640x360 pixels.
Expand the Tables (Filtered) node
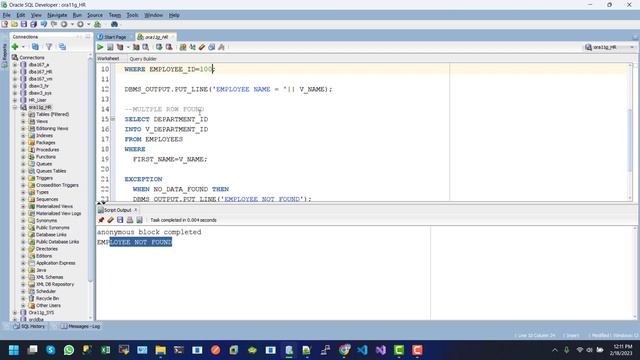click(23, 114)
